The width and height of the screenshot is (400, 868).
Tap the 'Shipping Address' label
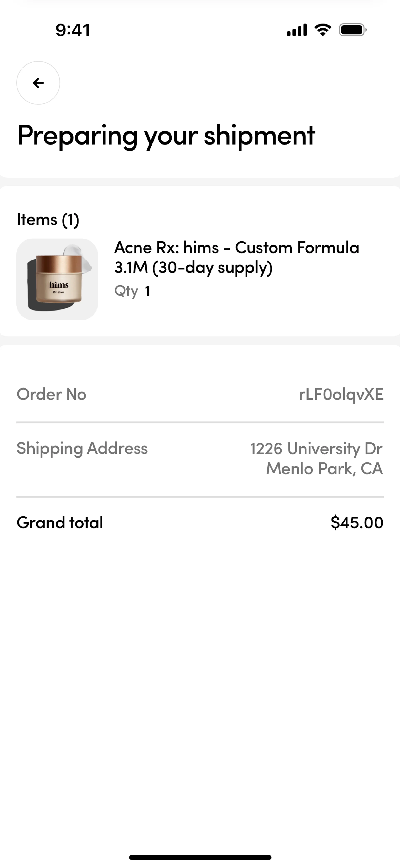(x=82, y=448)
